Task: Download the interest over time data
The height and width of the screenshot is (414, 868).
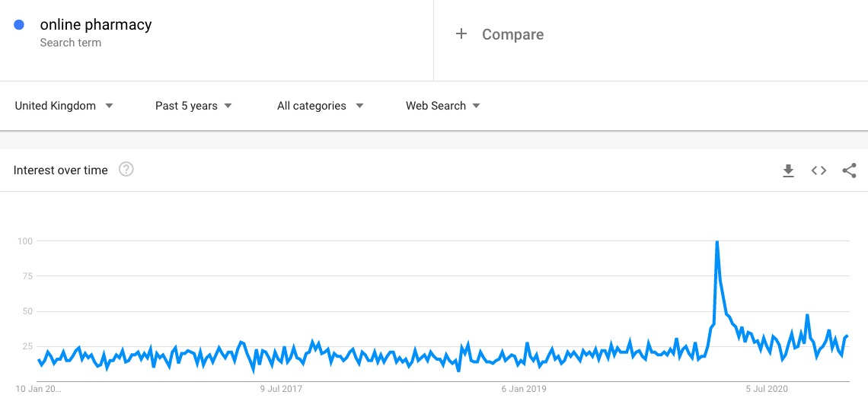Action: pos(788,170)
